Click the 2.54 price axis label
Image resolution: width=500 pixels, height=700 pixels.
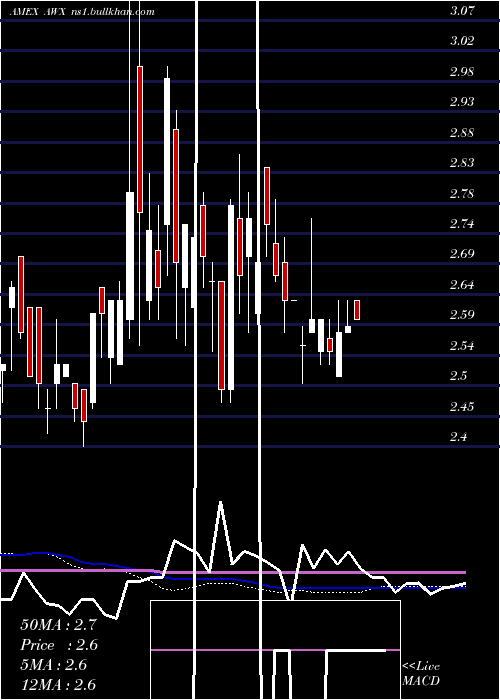pos(462,346)
